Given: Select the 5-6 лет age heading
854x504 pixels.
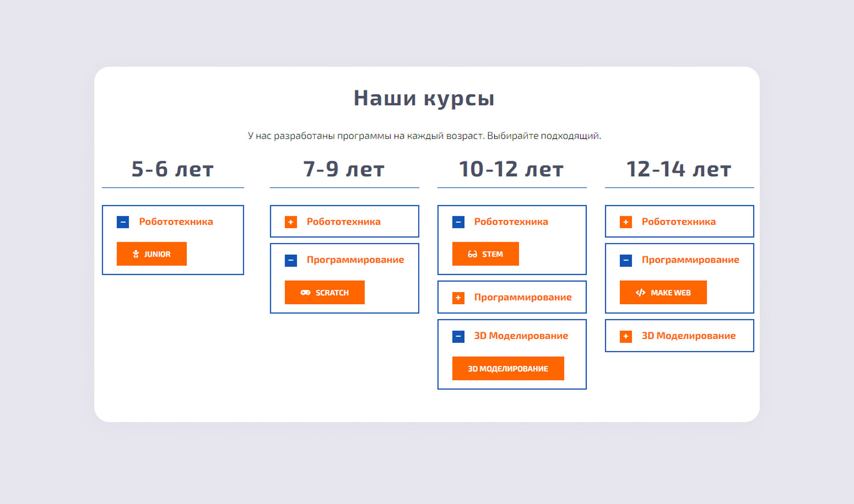Looking at the screenshot, I should pos(173,169).
